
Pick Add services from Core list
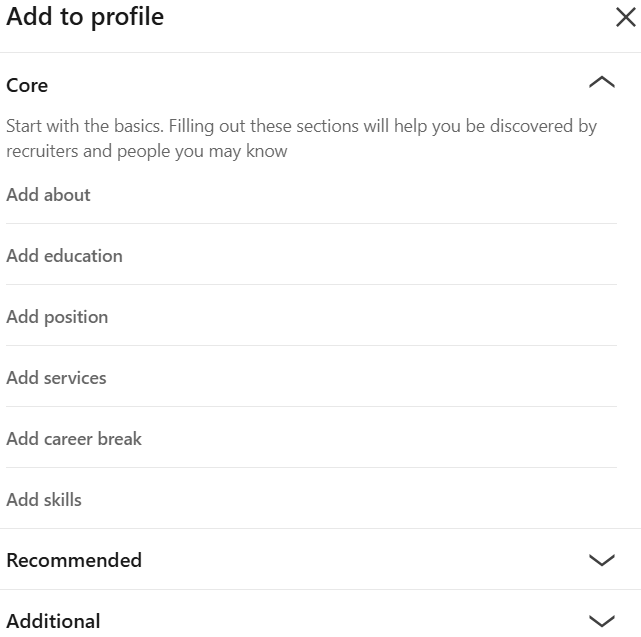point(56,378)
